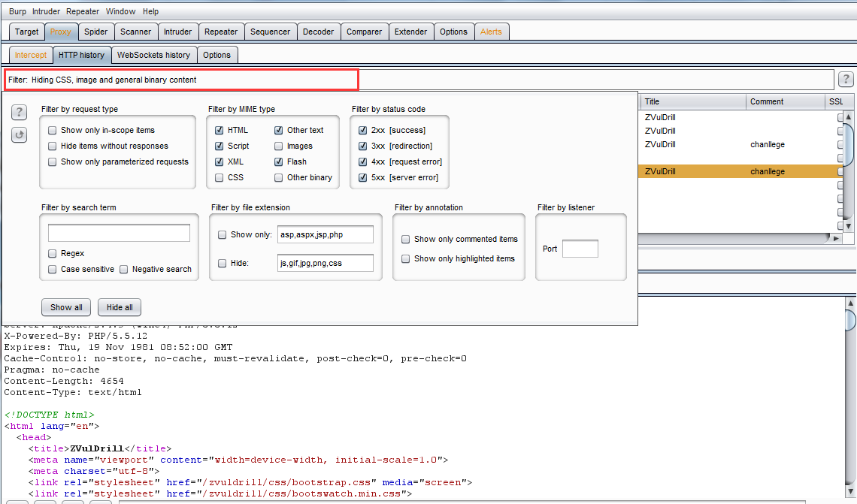The height and width of the screenshot is (504, 857).
Task: Check Show only parameterized requests
Action: (53, 161)
